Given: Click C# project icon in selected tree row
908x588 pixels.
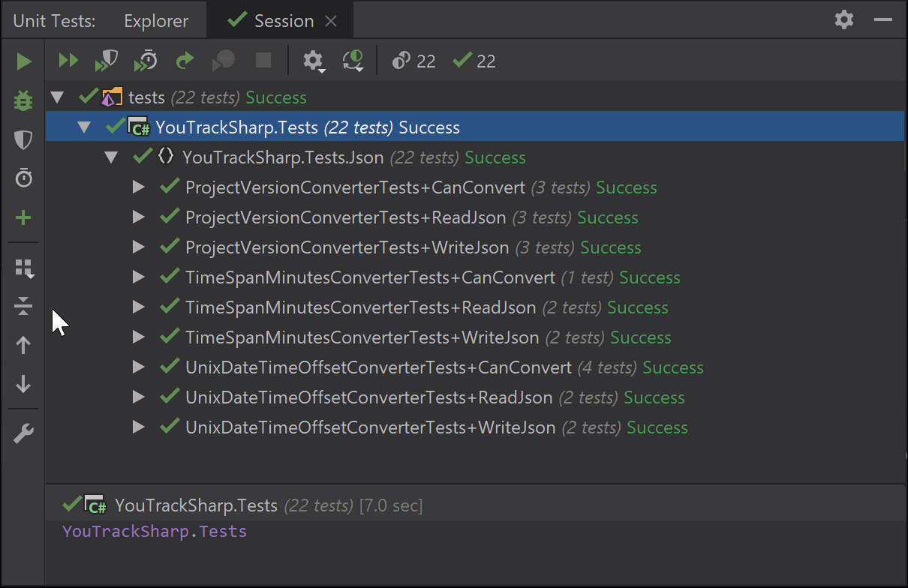Looking at the screenshot, I should click(x=139, y=127).
